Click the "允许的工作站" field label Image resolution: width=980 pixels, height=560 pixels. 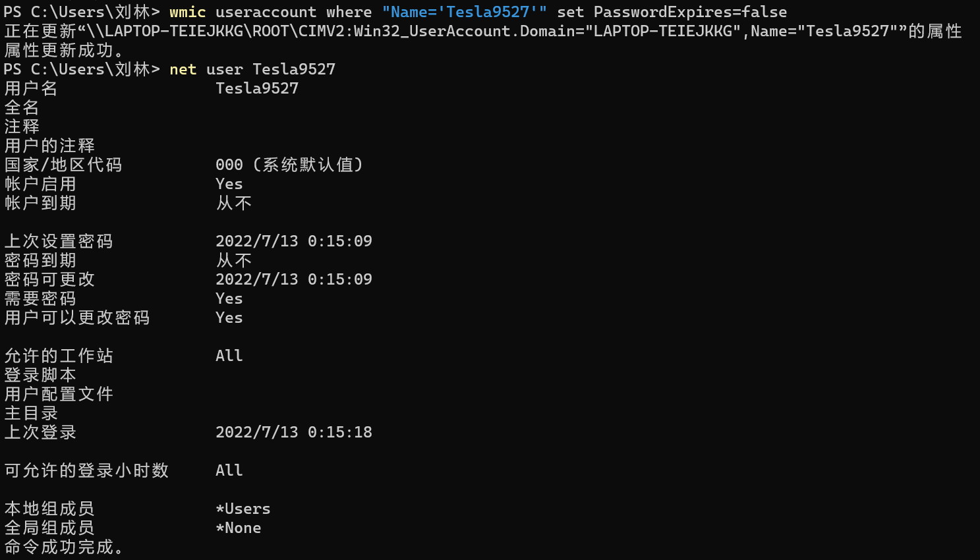[x=59, y=356]
